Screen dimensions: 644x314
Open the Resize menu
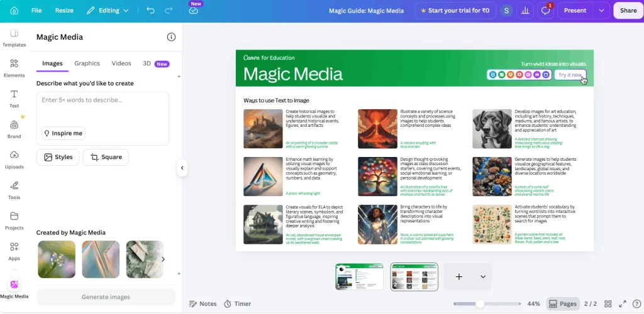[x=65, y=11]
